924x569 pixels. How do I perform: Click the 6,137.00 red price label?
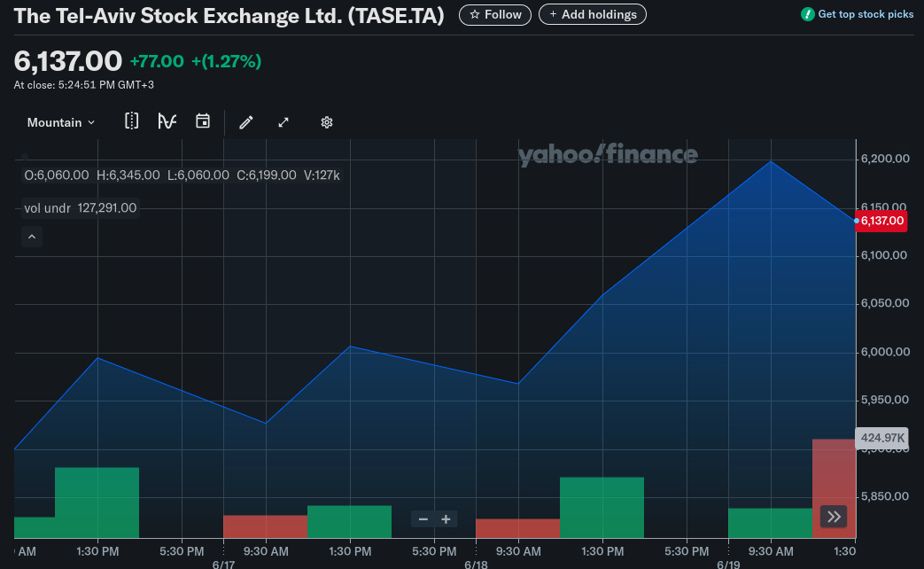coord(881,221)
